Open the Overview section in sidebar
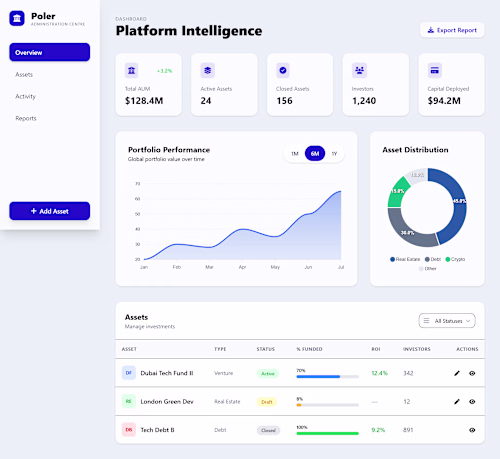 click(x=50, y=52)
